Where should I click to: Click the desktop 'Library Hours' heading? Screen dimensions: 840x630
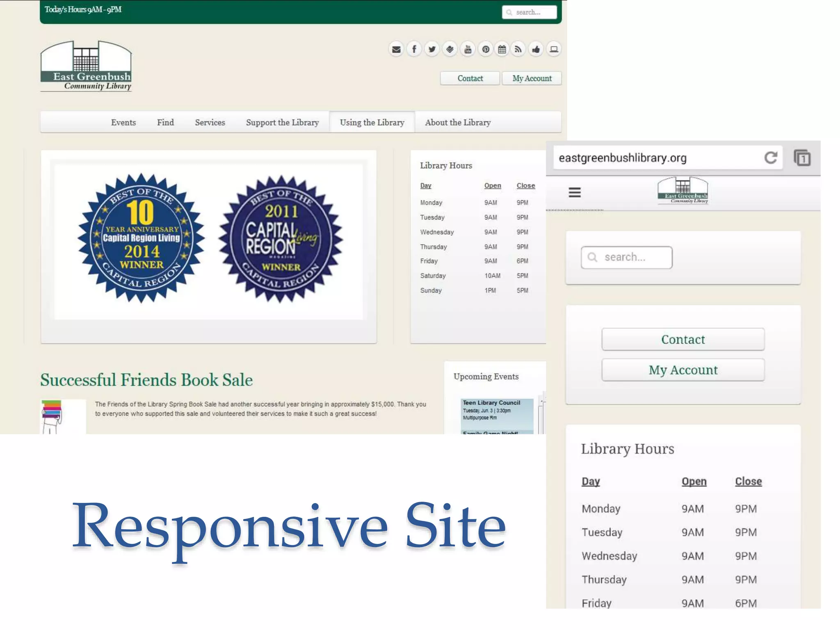[446, 166]
